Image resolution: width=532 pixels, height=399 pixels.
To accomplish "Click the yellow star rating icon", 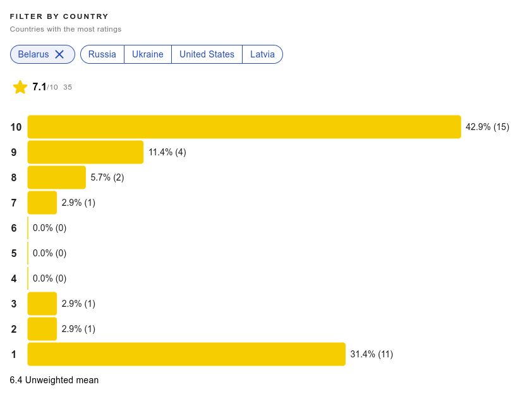I will [20, 87].
